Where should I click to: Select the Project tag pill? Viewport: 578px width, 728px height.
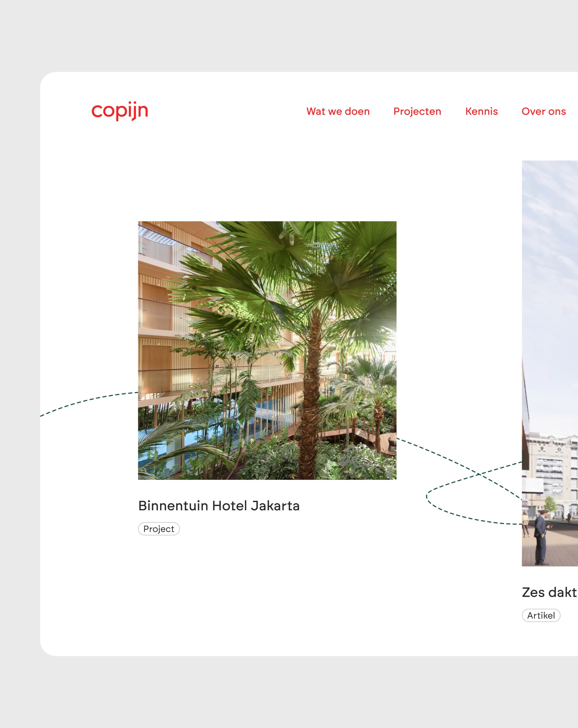coord(159,529)
